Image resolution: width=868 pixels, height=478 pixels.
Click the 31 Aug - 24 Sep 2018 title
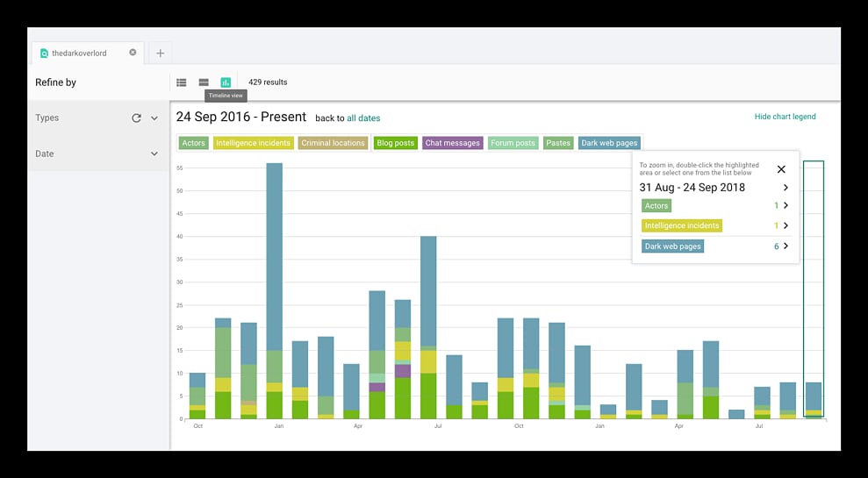click(x=692, y=188)
